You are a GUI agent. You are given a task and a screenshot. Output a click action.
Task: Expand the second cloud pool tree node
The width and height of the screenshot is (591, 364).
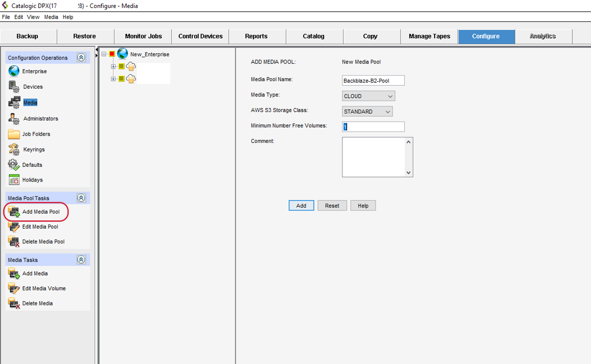click(x=113, y=79)
